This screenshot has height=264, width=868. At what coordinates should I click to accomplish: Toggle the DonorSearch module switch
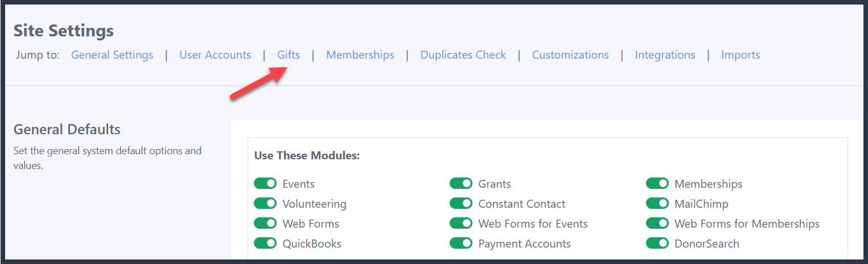click(x=657, y=244)
